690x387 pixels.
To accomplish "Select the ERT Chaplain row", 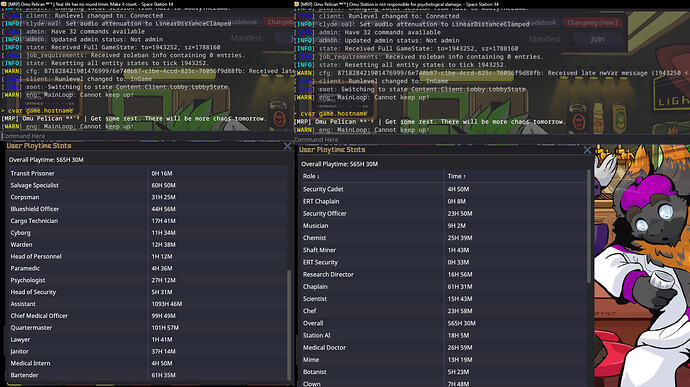I will pos(444,202).
